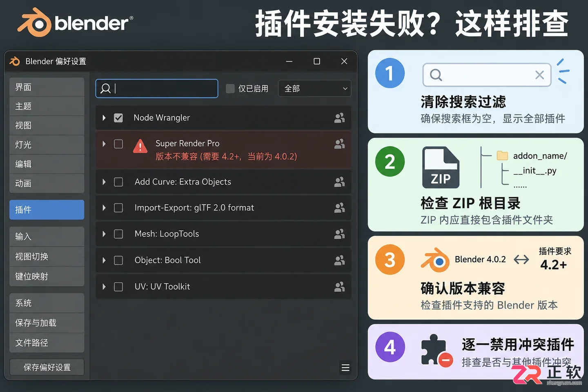Image resolution: width=588 pixels, height=392 pixels.
Task: Enable the Object: Bool Tool checkbox
Action: pyautogui.click(x=118, y=260)
